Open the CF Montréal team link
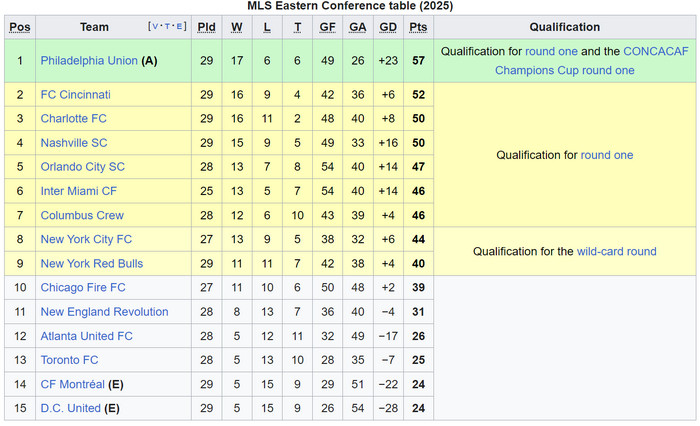This screenshot has width=700, height=426. 72,384
